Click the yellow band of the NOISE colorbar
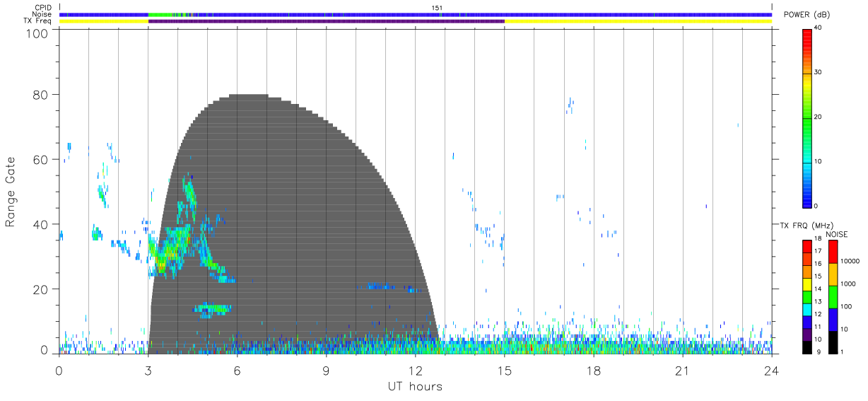 tap(833, 274)
